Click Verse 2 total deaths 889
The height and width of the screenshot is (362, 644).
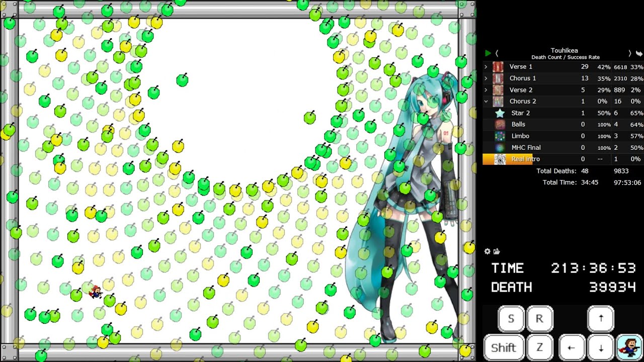pyautogui.click(x=619, y=90)
